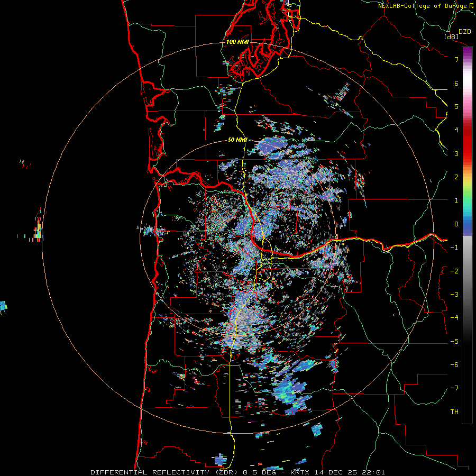Click the -3 value on the color scale

(x=454, y=295)
